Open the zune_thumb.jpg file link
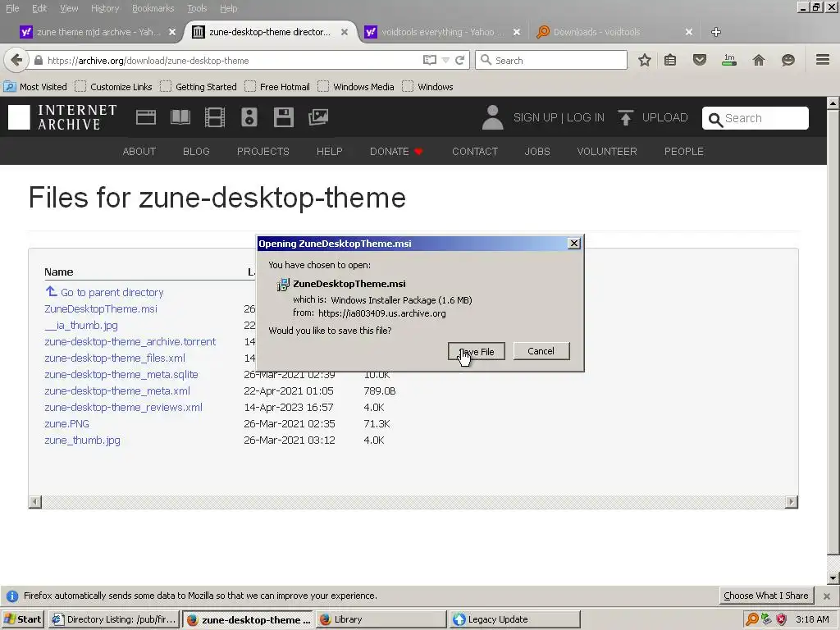This screenshot has height=630, width=840. pyautogui.click(x=83, y=441)
